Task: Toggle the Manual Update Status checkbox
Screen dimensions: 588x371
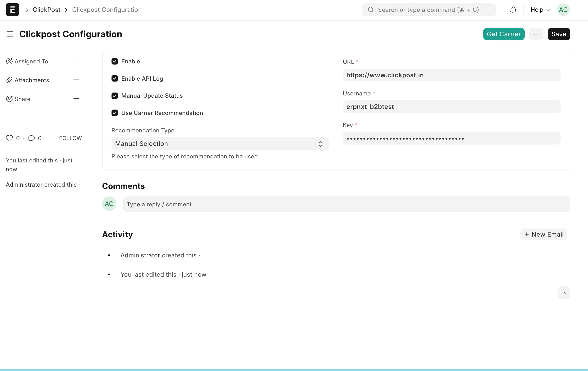Action: point(114,95)
